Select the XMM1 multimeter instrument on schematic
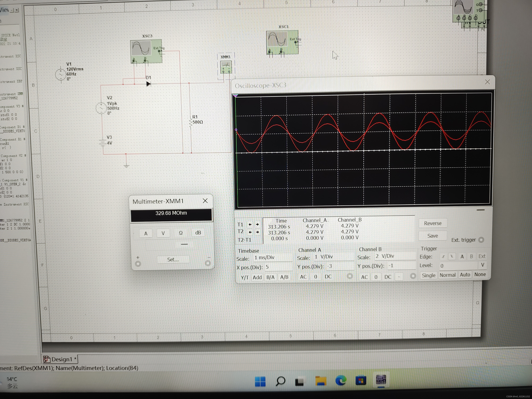This screenshot has height=399, width=532. 226,67
